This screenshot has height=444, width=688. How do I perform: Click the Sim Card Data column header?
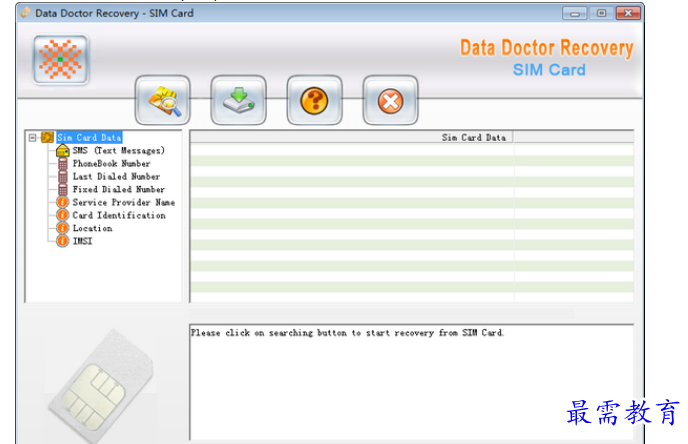[x=352, y=138]
